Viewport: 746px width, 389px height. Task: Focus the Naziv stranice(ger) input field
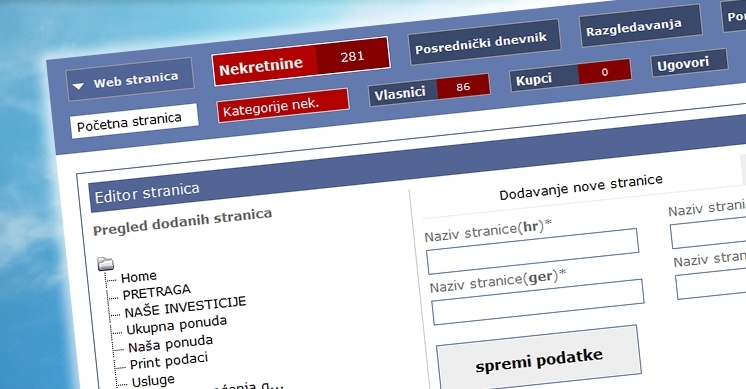tap(538, 302)
